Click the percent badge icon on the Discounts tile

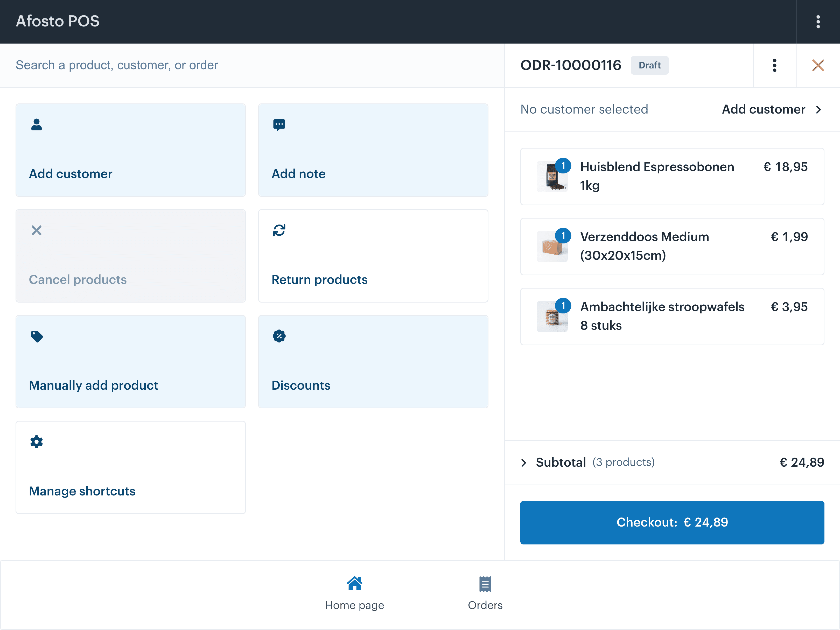click(279, 336)
